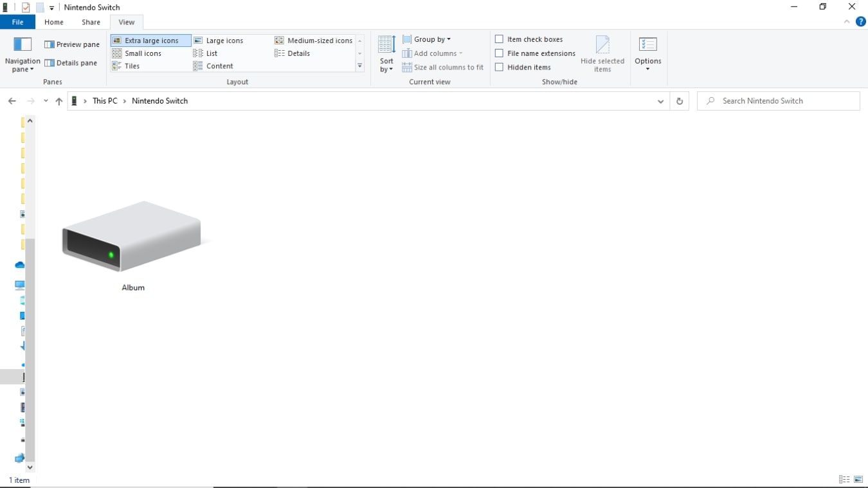Choose Medium-sized icons layout

point(314,41)
